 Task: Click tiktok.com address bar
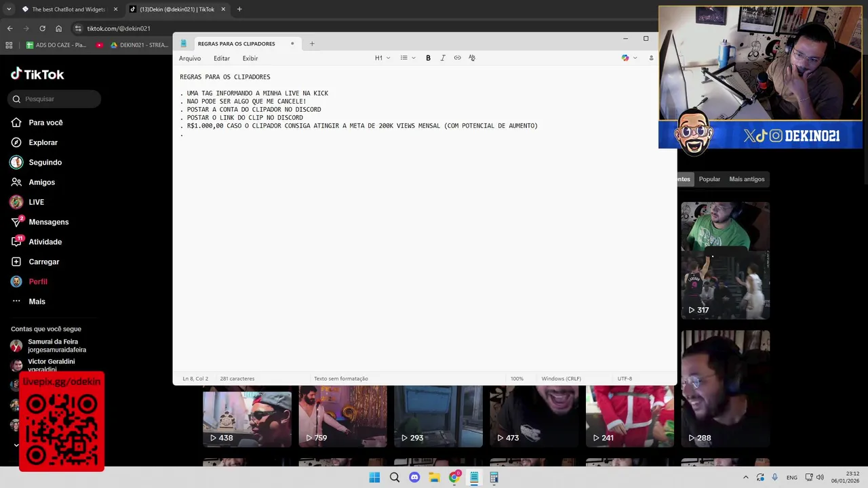click(x=119, y=28)
